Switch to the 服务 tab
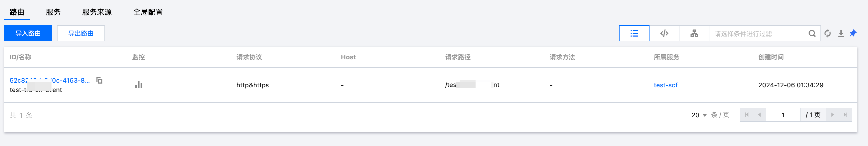Image resolution: width=868 pixels, height=146 pixels. [x=53, y=12]
